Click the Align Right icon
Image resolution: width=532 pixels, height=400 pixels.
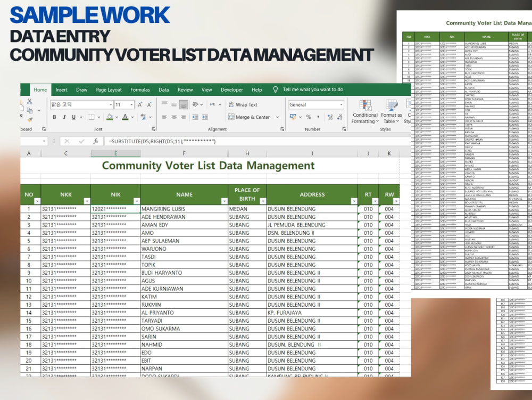184,117
